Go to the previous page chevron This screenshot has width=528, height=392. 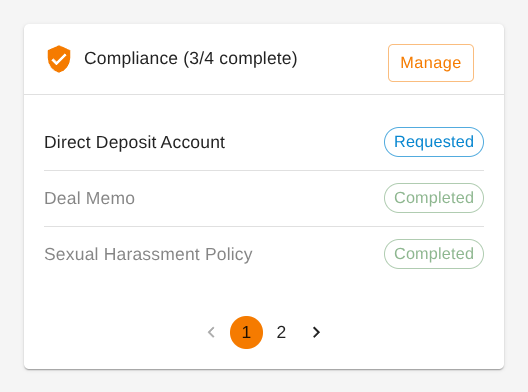coord(211,332)
